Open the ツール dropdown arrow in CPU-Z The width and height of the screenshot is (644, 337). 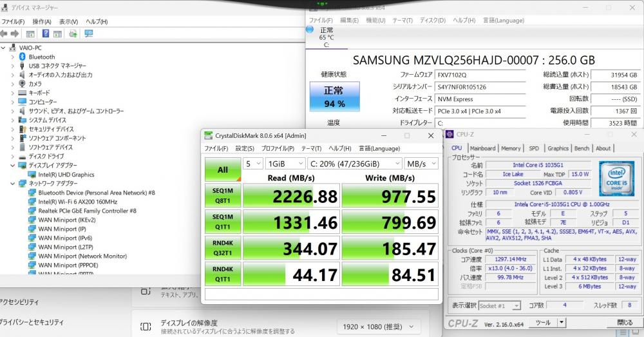[562, 323]
